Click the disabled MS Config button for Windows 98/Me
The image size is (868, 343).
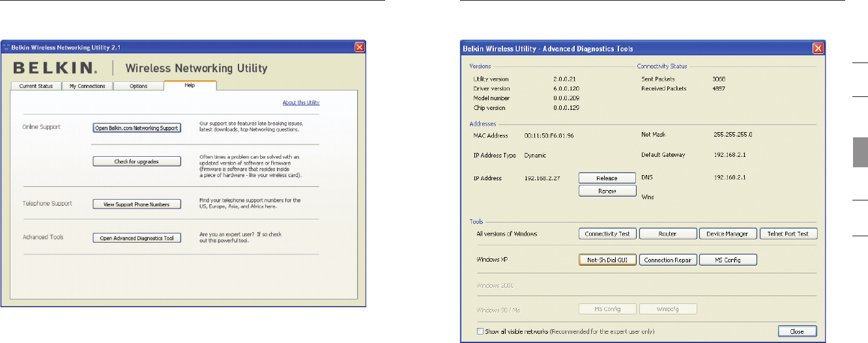(607, 309)
